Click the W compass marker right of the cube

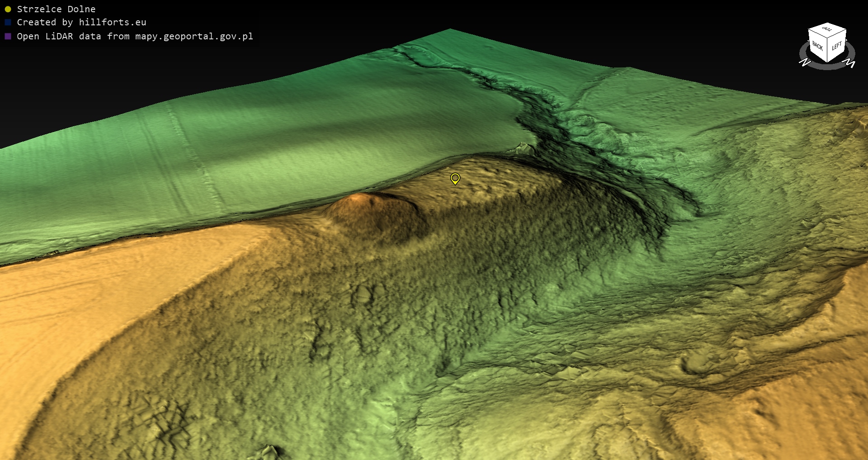pyautogui.click(x=850, y=64)
